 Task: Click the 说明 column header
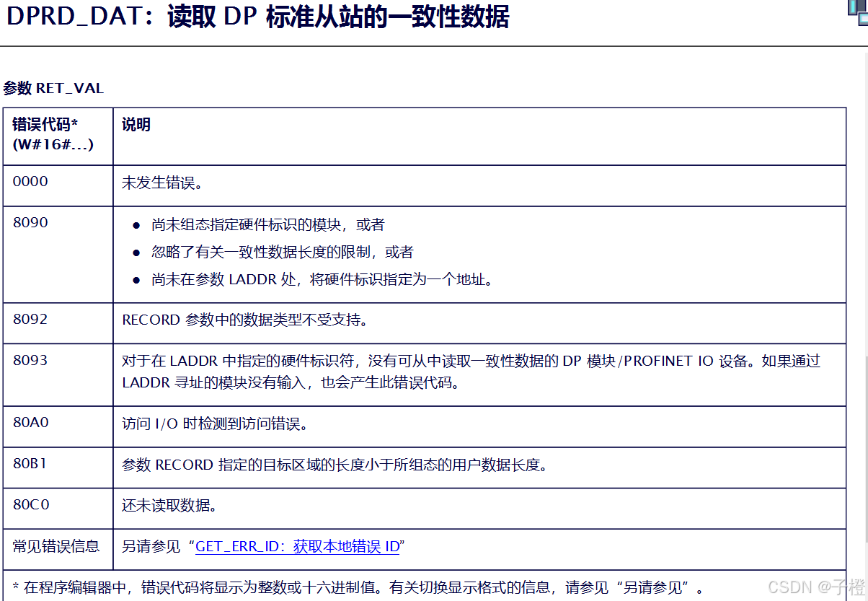[x=136, y=125]
